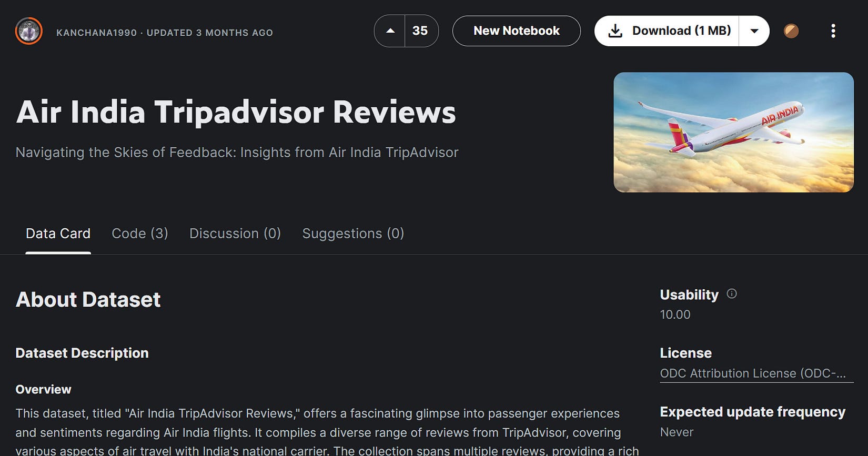Open the Air India airplane cover image
This screenshot has height=456, width=868.
733,132
